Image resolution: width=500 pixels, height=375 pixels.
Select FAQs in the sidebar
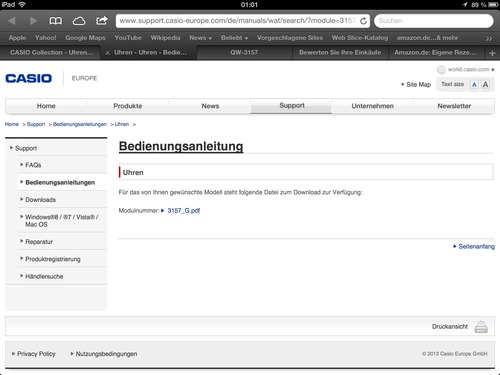(33, 165)
